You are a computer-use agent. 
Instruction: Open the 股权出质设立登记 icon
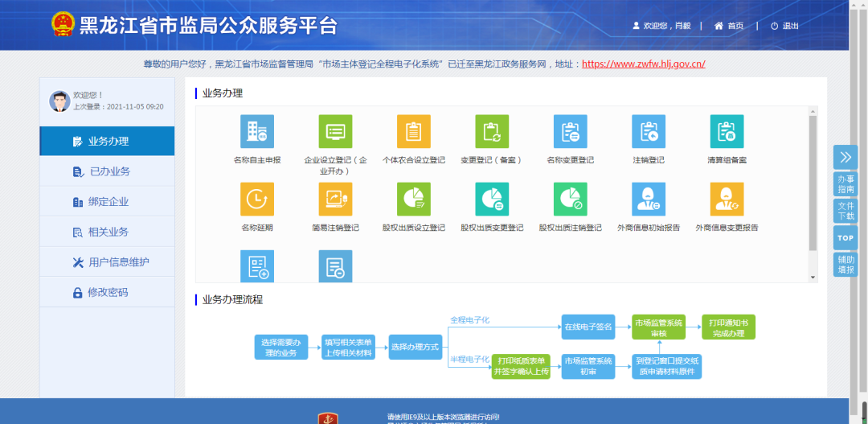tap(414, 199)
